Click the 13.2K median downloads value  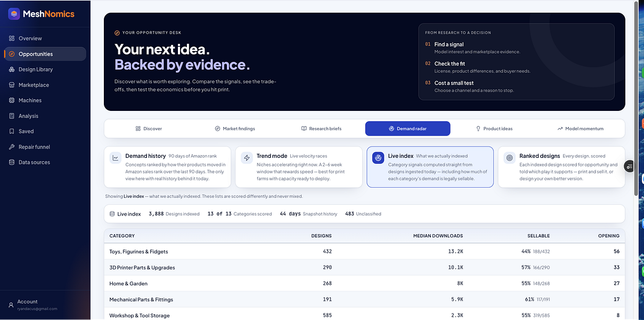click(x=455, y=252)
